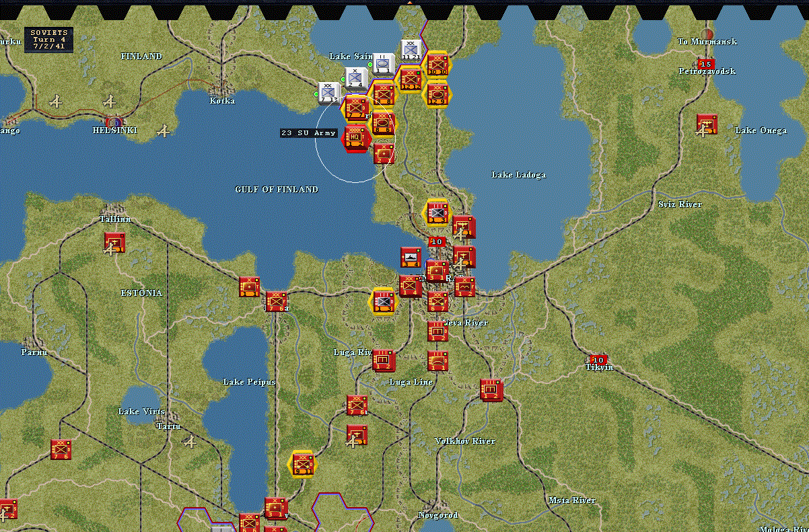The width and height of the screenshot is (809, 532).
Task: Select Finnish armor battalion 1-1
Action: (x=384, y=63)
